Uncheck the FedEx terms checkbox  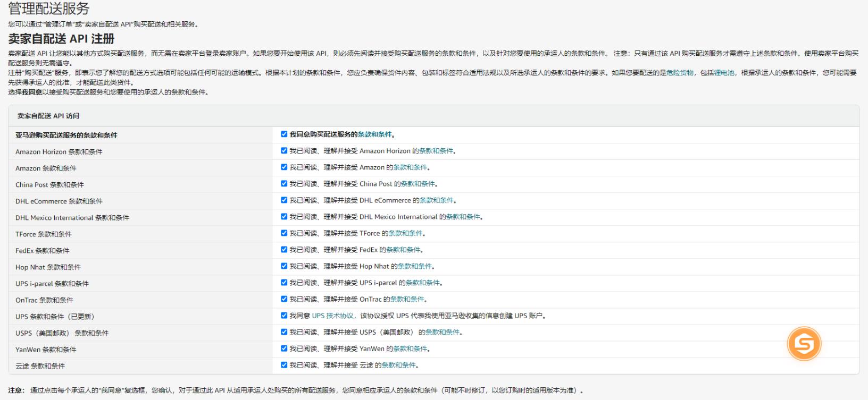[284, 250]
